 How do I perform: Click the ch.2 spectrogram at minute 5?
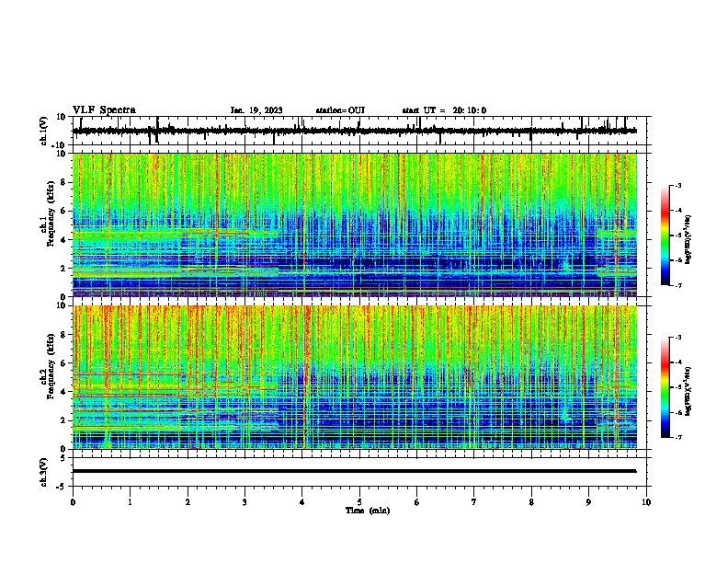359,377
